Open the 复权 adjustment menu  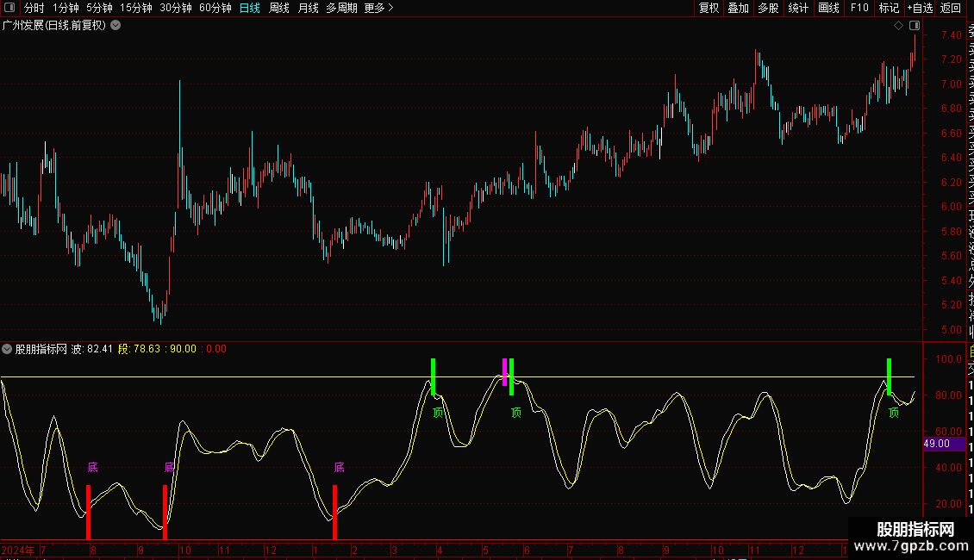pyautogui.click(x=709, y=8)
